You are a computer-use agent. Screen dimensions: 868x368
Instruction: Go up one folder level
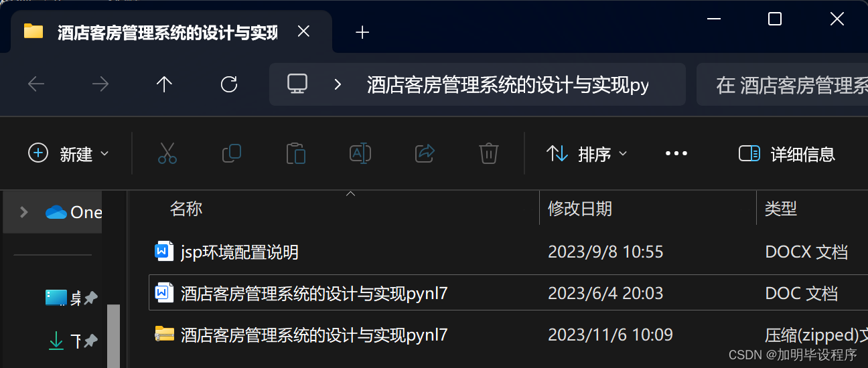pyautogui.click(x=164, y=84)
